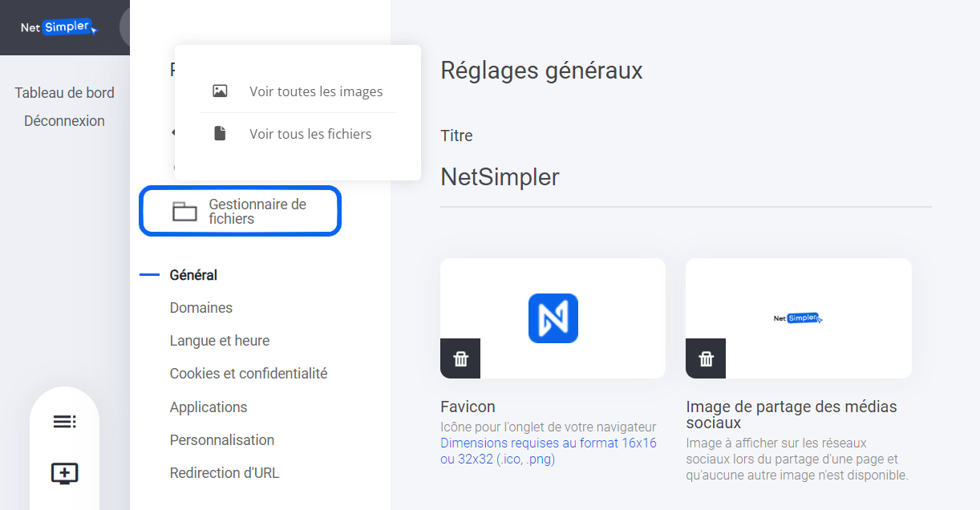The height and width of the screenshot is (510, 980).
Task: Select the blue N favicon thumbnail
Action: coord(553,318)
